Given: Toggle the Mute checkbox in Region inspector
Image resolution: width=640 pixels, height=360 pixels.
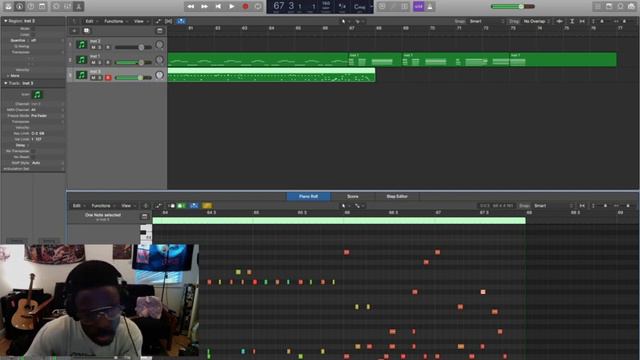Looking at the screenshot, I should tap(33, 29).
